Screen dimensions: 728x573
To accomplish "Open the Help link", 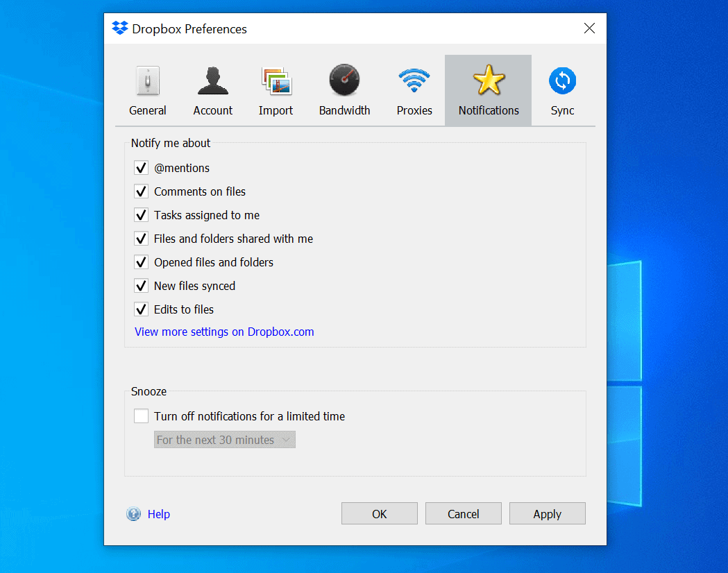I will click(159, 514).
